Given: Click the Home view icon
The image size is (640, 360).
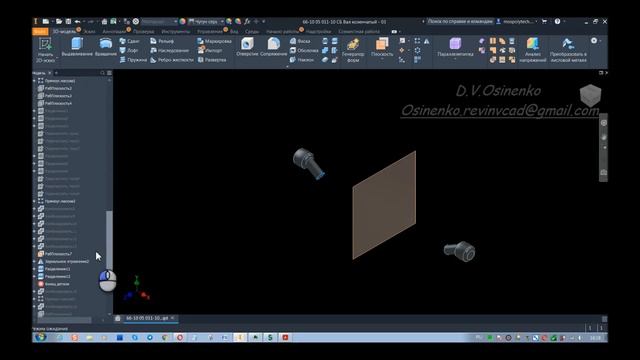Looking at the screenshot, I should click(x=104, y=21).
